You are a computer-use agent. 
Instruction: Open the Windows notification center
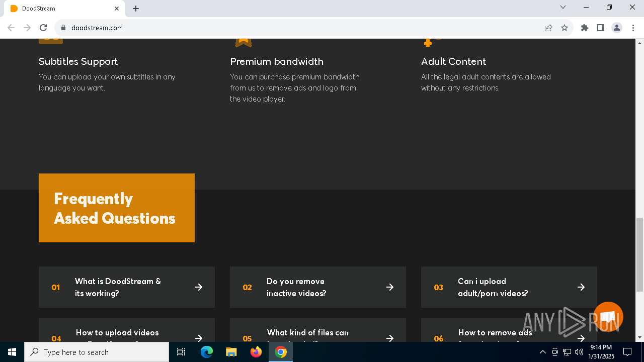tap(627, 352)
